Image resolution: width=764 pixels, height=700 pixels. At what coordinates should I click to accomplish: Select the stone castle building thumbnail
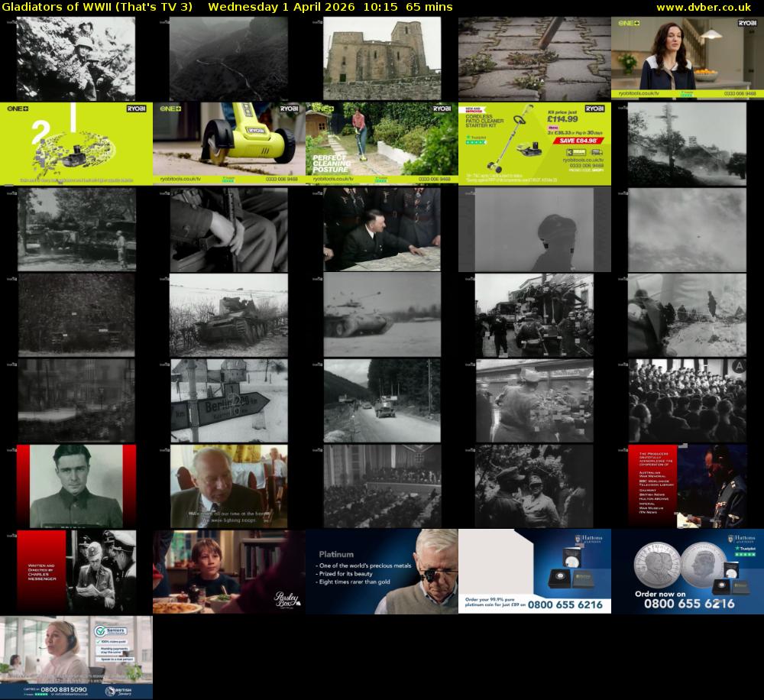tap(381, 58)
